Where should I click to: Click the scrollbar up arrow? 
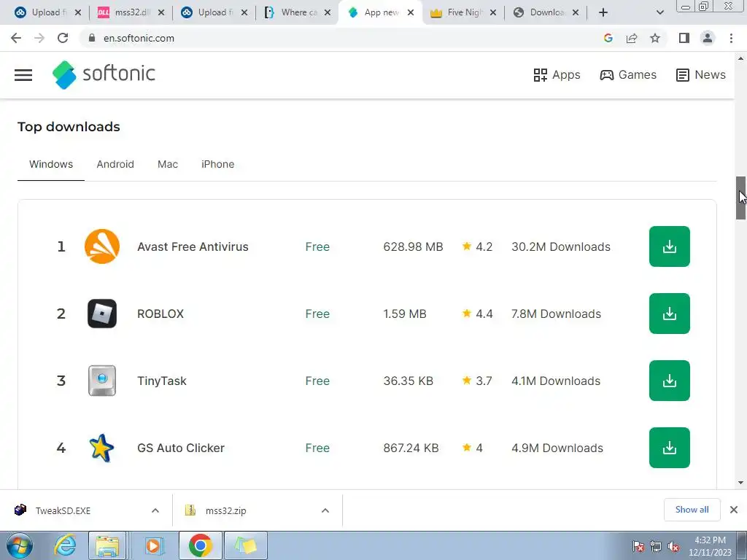pos(741,58)
